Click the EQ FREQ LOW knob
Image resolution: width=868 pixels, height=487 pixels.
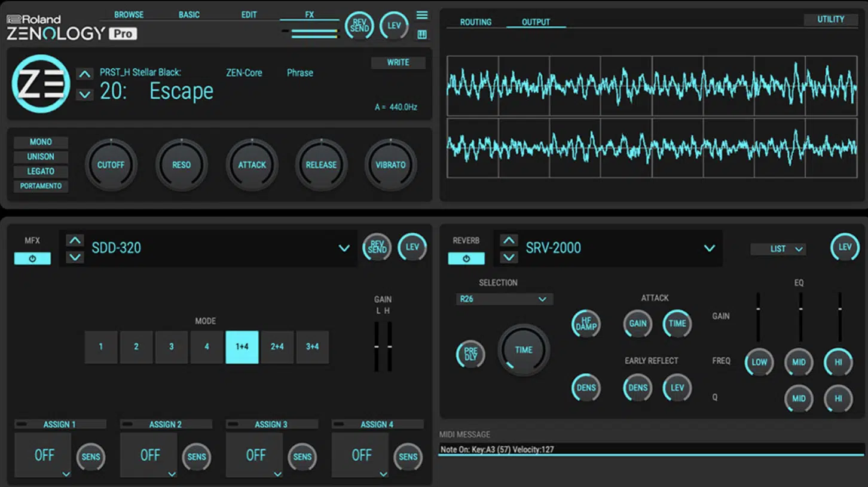coord(759,363)
